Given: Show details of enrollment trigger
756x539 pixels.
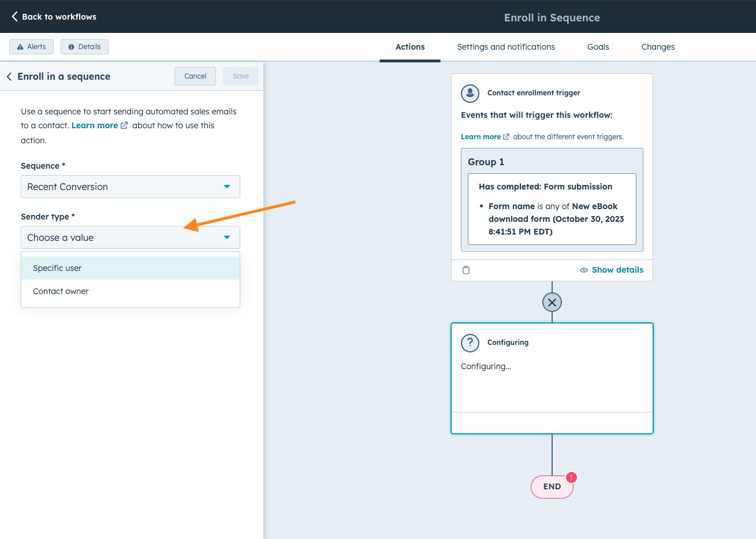Looking at the screenshot, I should pyautogui.click(x=612, y=270).
